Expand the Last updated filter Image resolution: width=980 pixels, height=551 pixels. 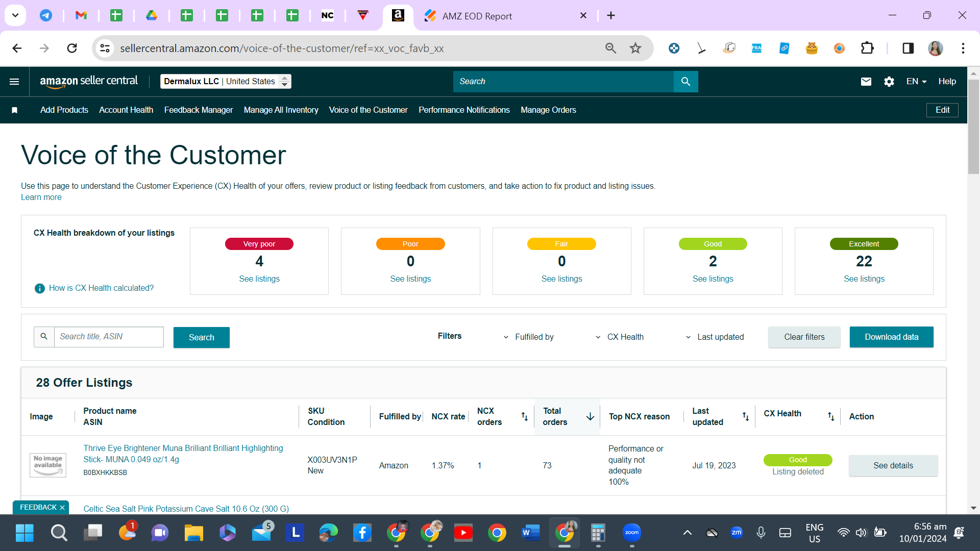(715, 337)
